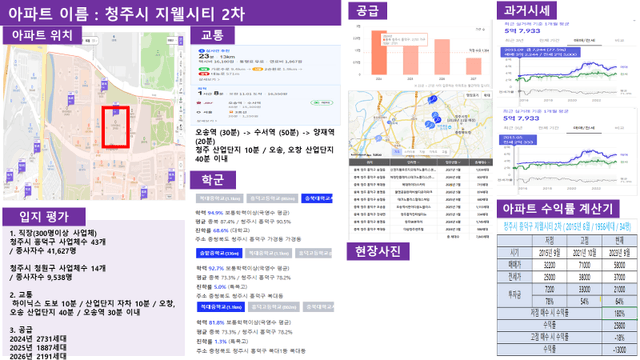
Task: Click the blue real-time recommendation badge in 교통
Action: pos(201,51)
